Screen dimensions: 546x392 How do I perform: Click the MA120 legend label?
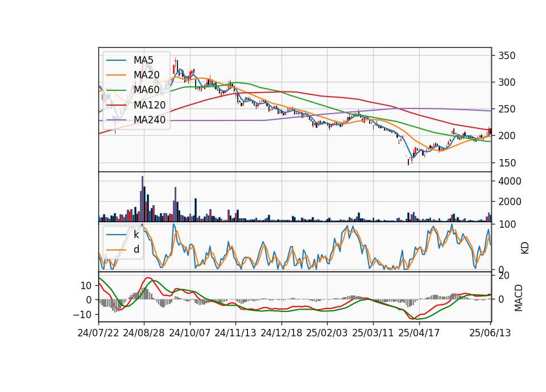tap(150, 105)
